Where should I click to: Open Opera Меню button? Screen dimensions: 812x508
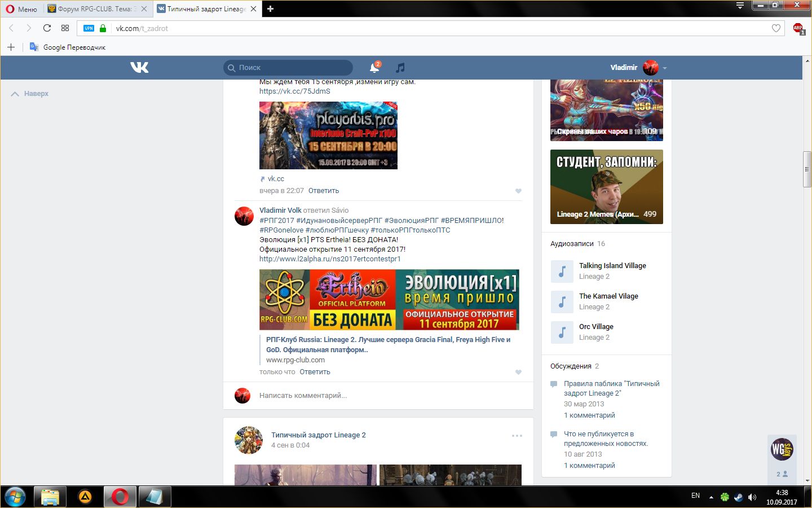(x=21, y=9)
